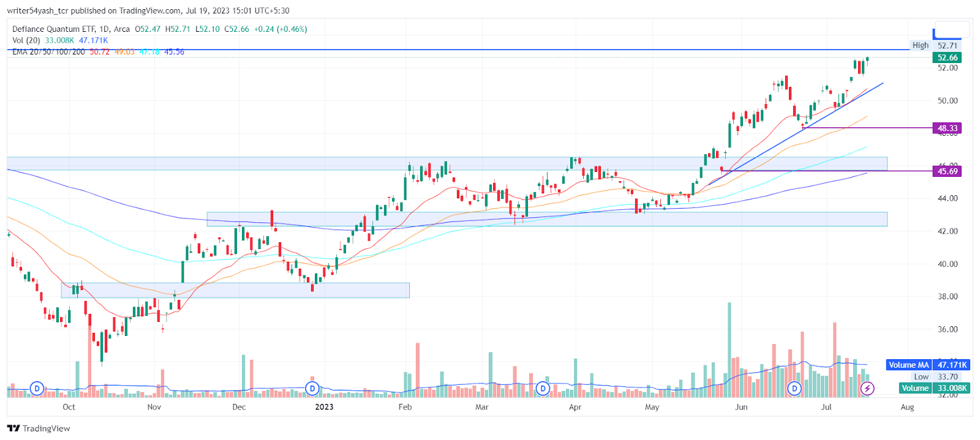This screenshot has width=980, height=440.
Task: Click the Defiance Quantum ETF symbol title
Action: 71,29
